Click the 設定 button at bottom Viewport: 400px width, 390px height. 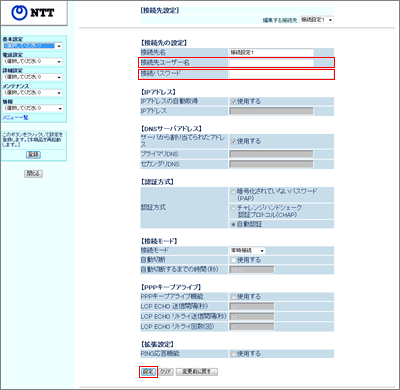(148, 372)
